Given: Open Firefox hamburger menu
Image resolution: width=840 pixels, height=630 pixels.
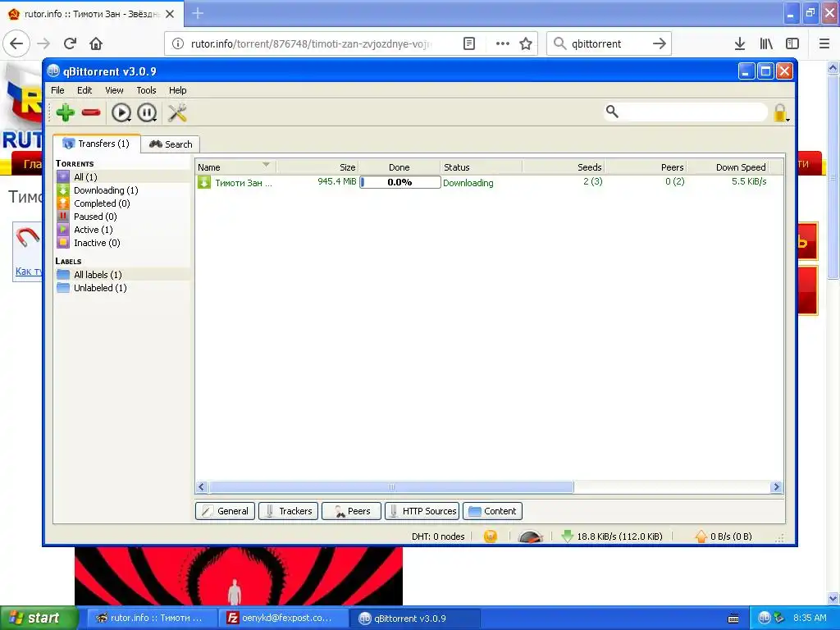Looking at the screenshot, I should point(824,43).
